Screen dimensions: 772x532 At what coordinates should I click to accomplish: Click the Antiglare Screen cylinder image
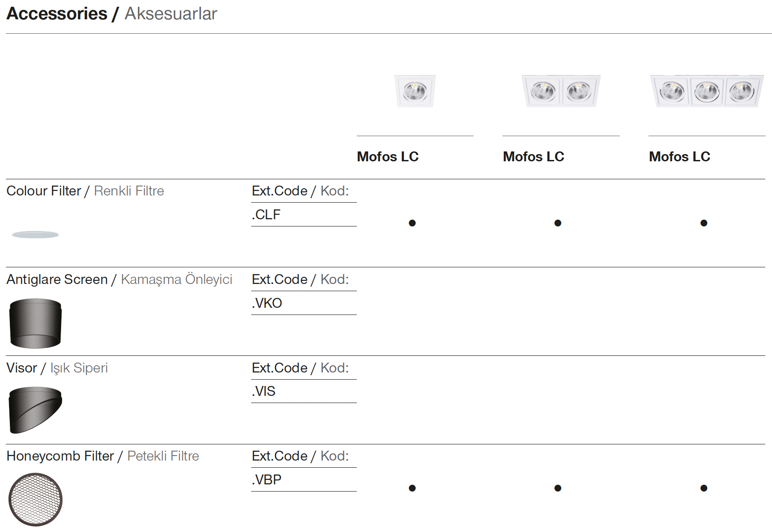[35, 323]
